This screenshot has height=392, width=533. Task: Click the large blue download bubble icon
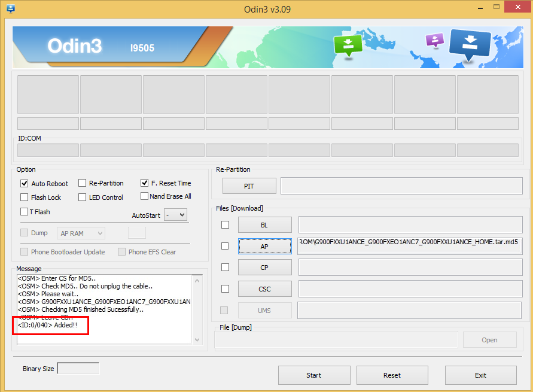(x=470, y=44)
